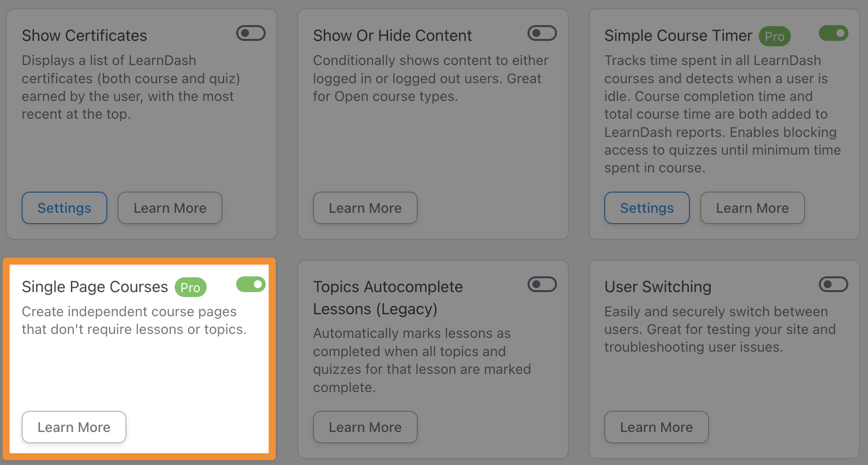Click the Pro badge beside Single Page Courses

pyautogui.click(x=190, y=288)
